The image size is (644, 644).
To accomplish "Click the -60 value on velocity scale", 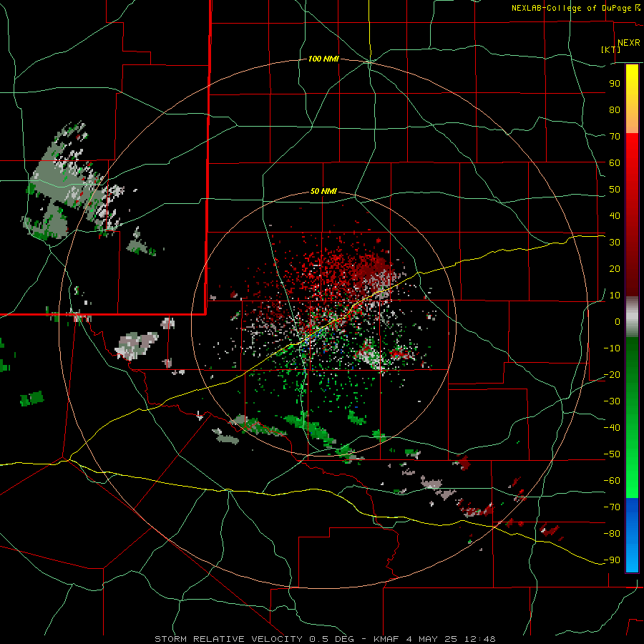I will [612, 481].
